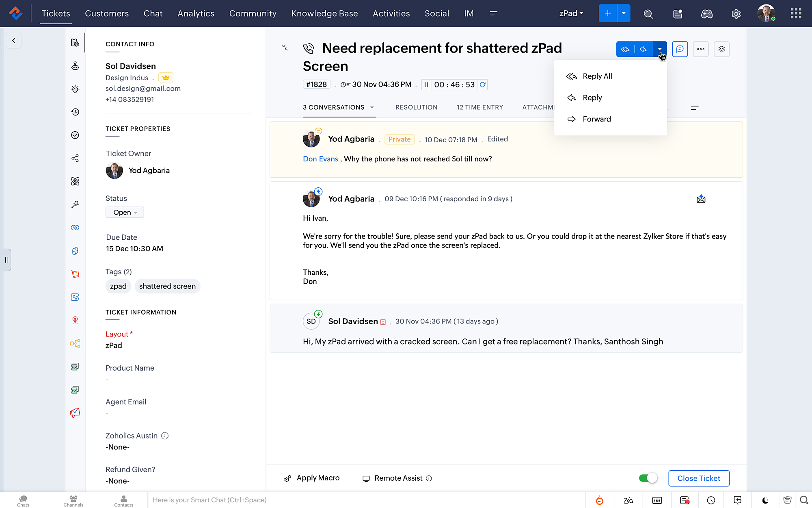
Task: Open the Status dropdown showing Open
Action: pyautogui.click(x=125, y=212)
